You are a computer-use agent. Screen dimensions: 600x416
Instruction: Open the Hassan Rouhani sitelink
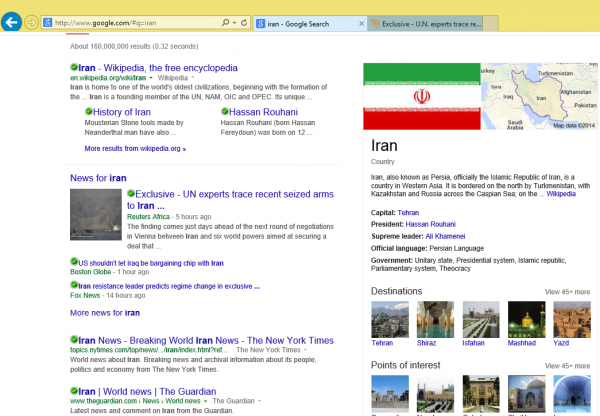[263, 112]
